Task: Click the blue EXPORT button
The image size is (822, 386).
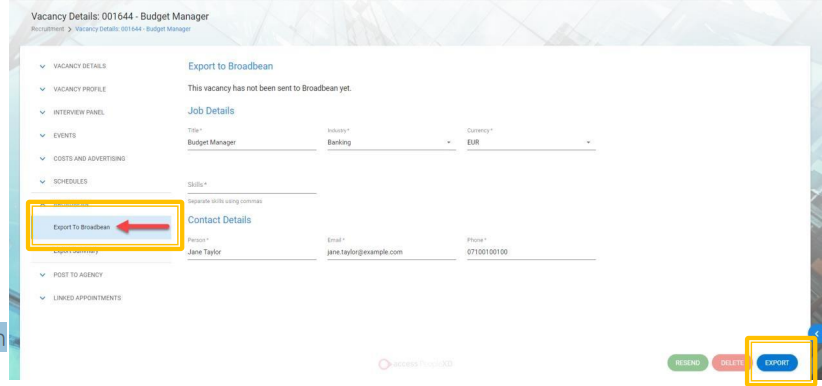Action: pyautogui.click(x=777, y=363)
